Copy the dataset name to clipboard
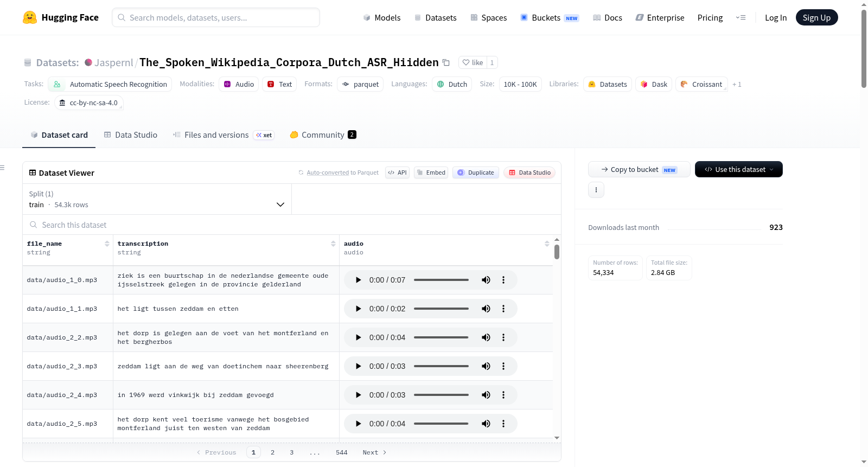This screenshot has height=467, width=868. coord(446,62)
